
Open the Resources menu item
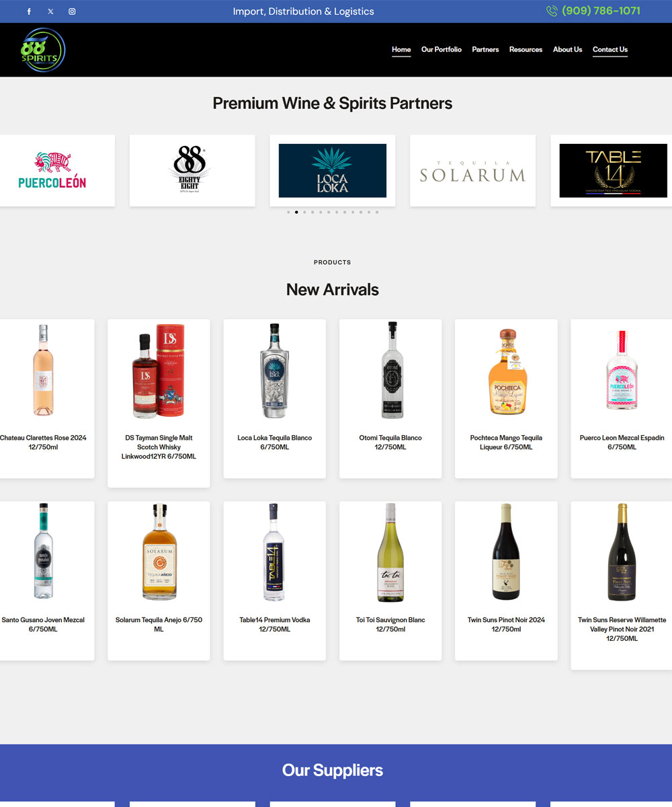click(526, 50)
